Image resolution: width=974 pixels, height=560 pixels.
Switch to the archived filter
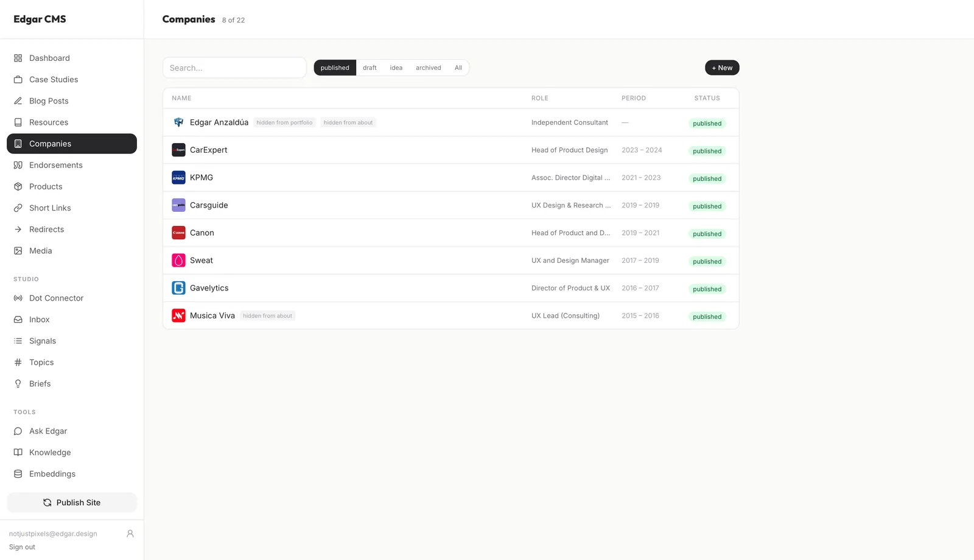pos(429,68)
